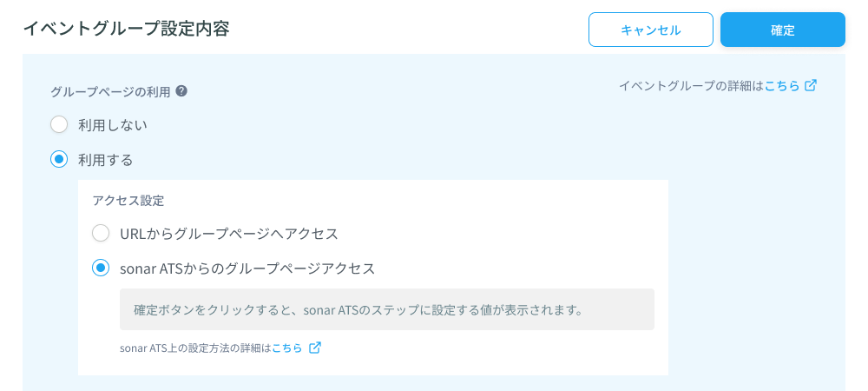
Task: Click the 利用する label text
Action: pyautogui.click(x=106, y=160)
